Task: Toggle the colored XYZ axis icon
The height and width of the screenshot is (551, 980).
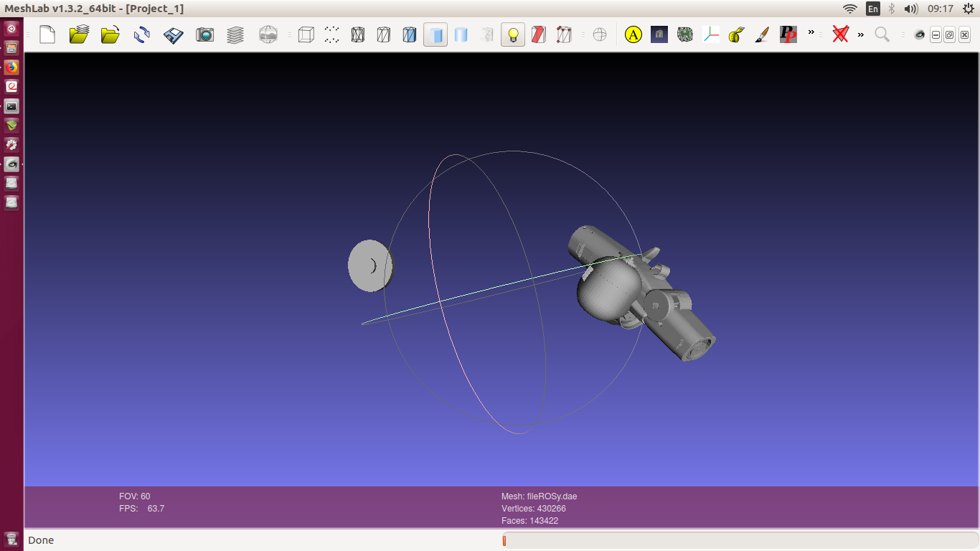Action: pos(711,34)
